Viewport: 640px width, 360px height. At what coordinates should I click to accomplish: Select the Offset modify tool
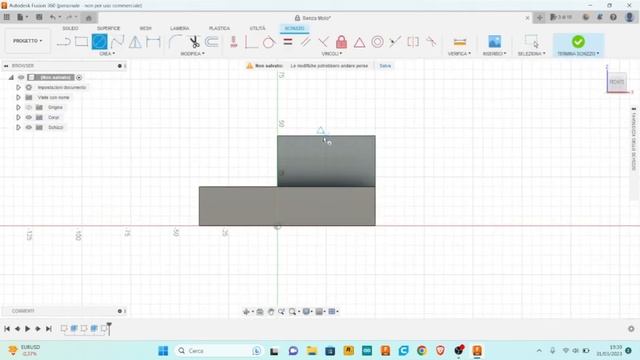coord(211,42)
